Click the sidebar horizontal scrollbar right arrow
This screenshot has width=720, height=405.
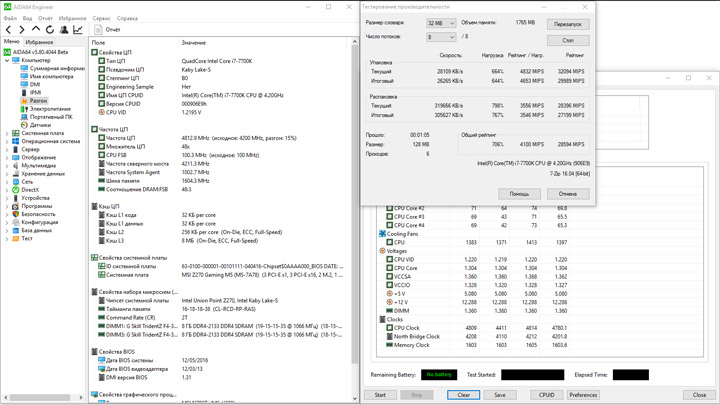click(81, 397)
